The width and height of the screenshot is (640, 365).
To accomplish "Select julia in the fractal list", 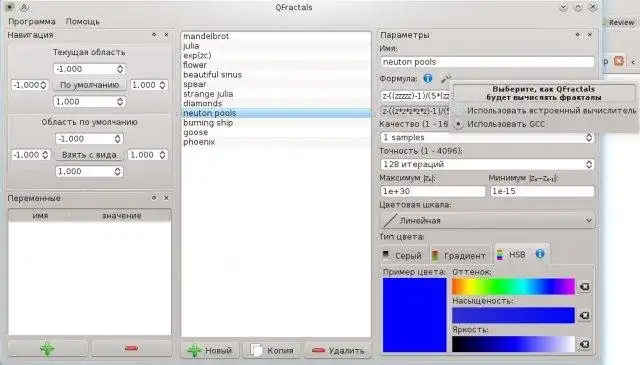I will click(276, 46).
